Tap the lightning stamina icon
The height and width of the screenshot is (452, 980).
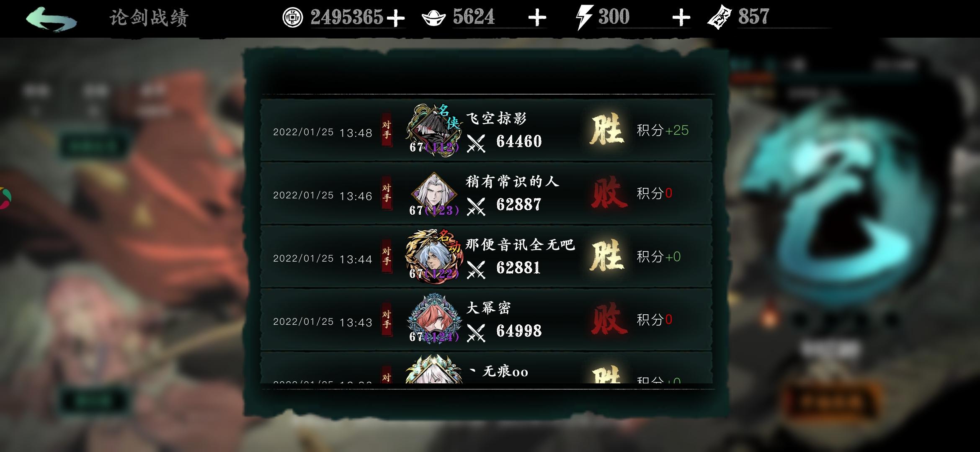(x=584, y=18)
